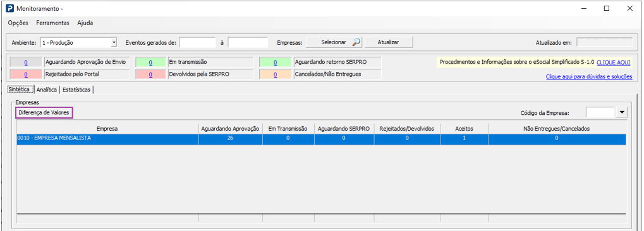Expand the Código da Empresa dropdown arrow
Screen dimensions: 644x231
pos(622,112)
